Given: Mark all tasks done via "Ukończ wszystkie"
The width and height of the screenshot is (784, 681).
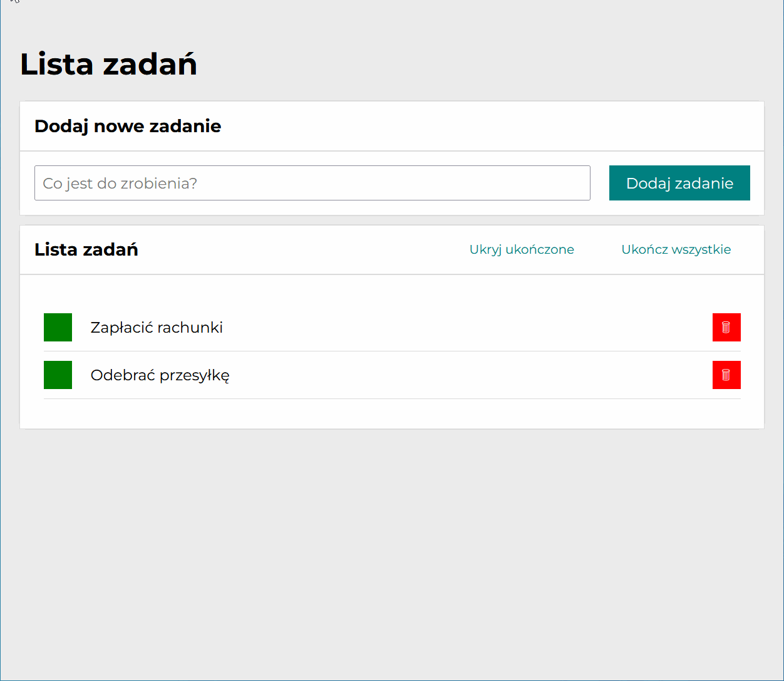Looking at the screenshot, I should coord(676,249).
